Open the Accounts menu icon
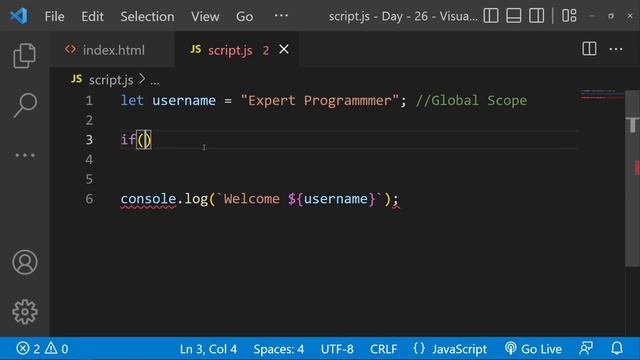The height and width of the screenshot is (360, 640). [x=25, y=262]
